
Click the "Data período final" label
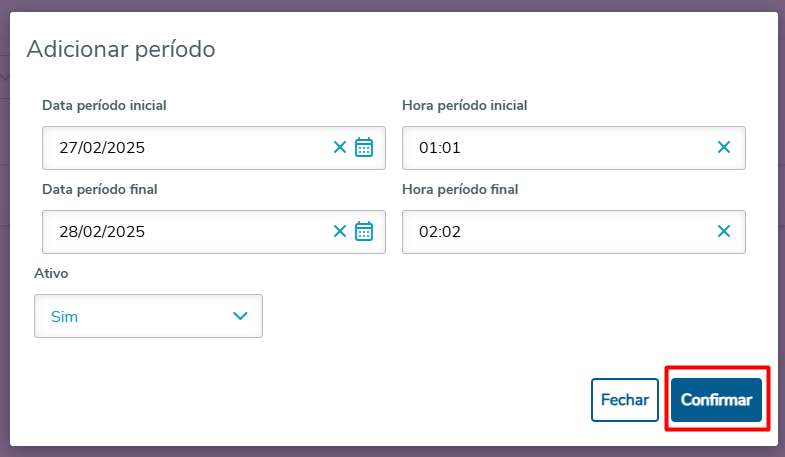(x=100, y=189)
